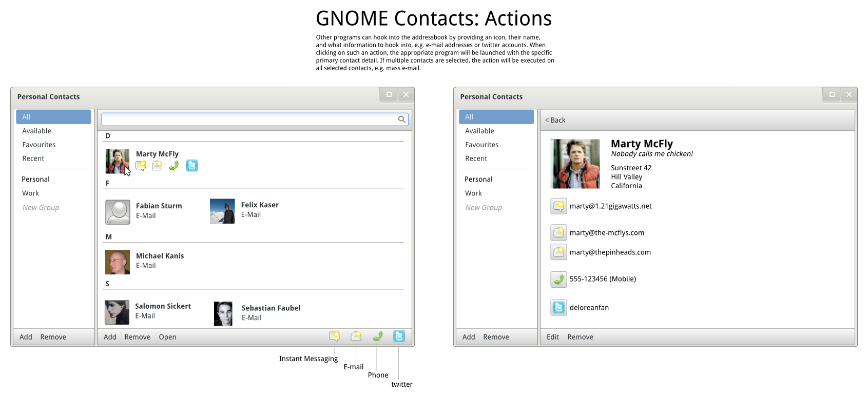Click New Group in right window sidebar

(x=484, y=208)
